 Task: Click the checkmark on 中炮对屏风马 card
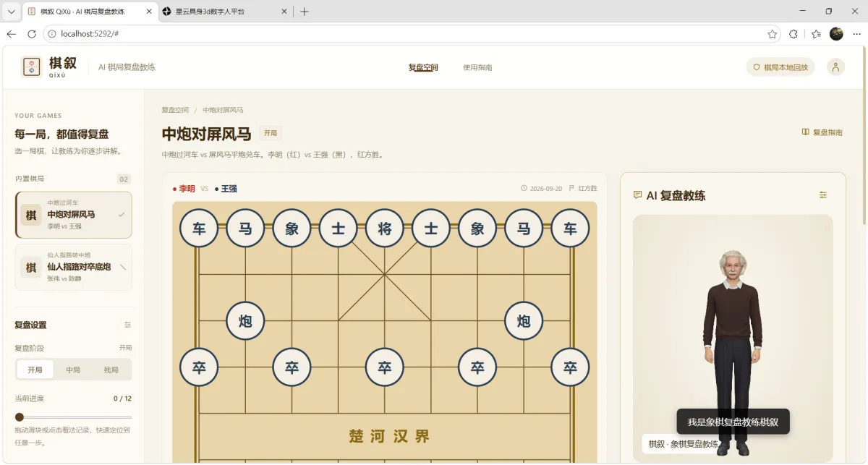tap(122, 215)
